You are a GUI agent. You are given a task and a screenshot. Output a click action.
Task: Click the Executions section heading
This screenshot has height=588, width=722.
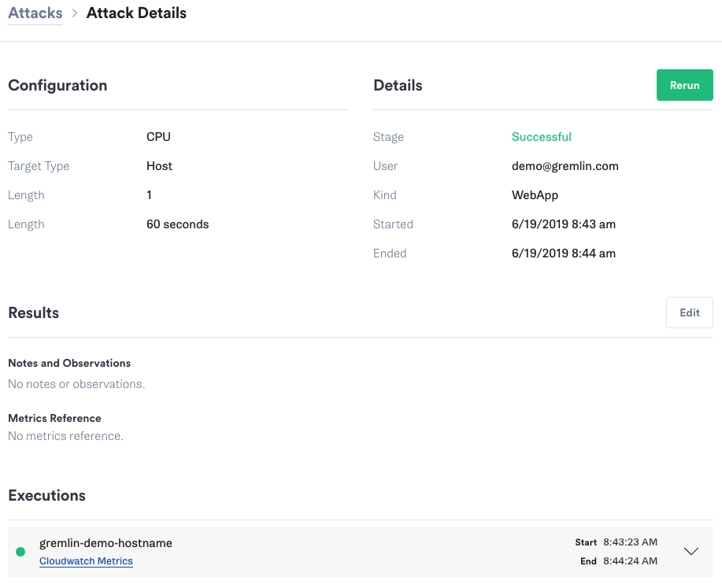(47, 495)
